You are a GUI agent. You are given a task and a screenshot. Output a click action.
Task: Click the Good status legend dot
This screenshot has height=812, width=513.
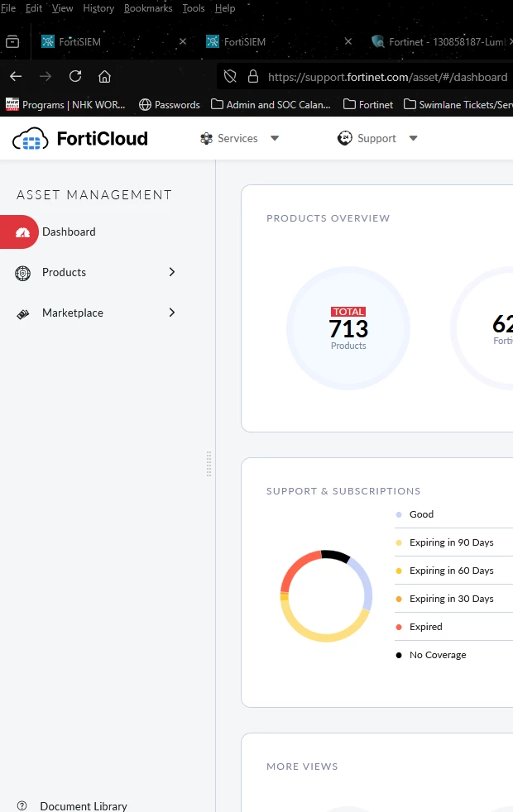pyautogui.click(x=399, y=515)
